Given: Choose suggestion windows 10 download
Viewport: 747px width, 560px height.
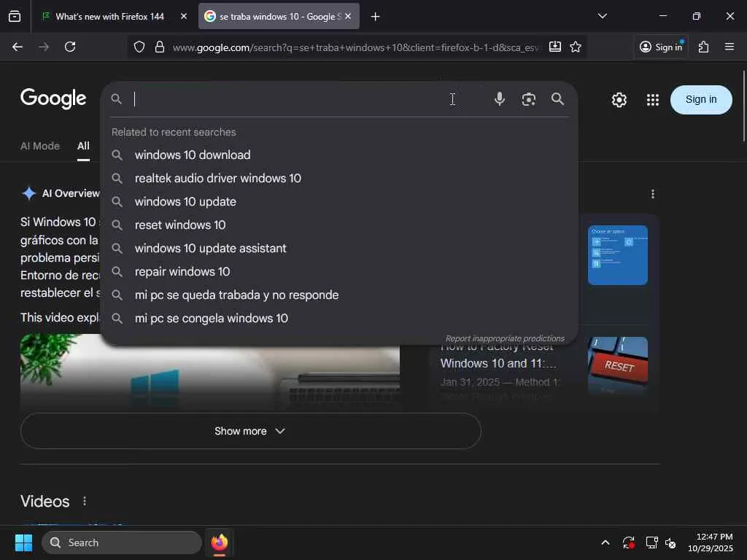Looking at the screenshot, I should tap(339, 155).
